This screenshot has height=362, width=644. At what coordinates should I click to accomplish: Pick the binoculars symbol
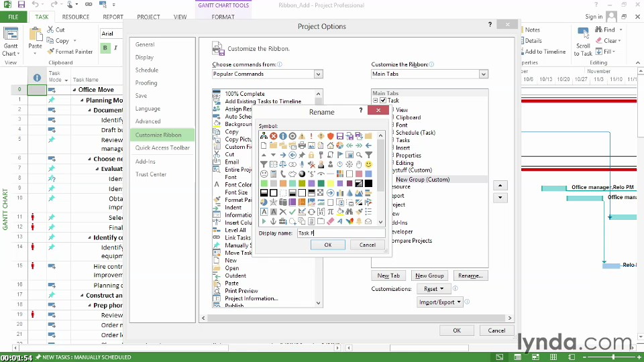click(350, 212)
